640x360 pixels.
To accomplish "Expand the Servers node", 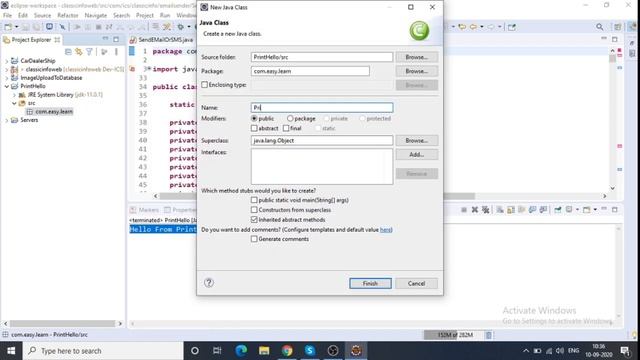I will (7, 120).
